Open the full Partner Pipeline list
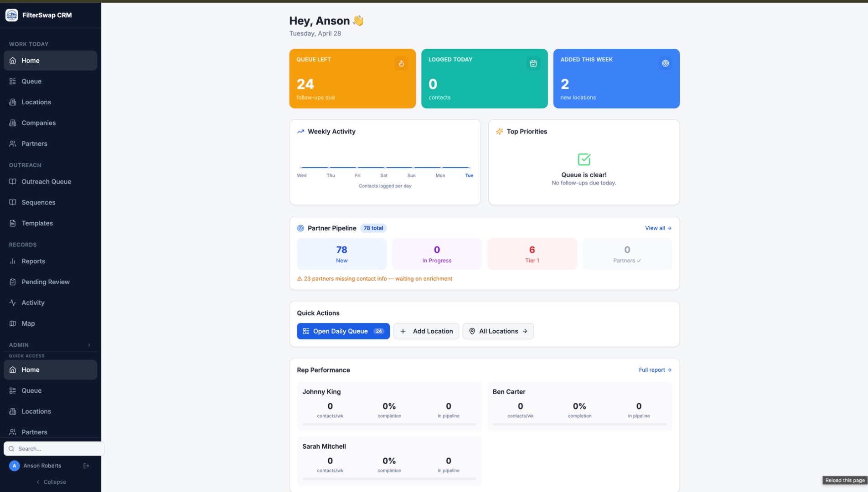This screenshot has width=868, height=492. [657, 228]
